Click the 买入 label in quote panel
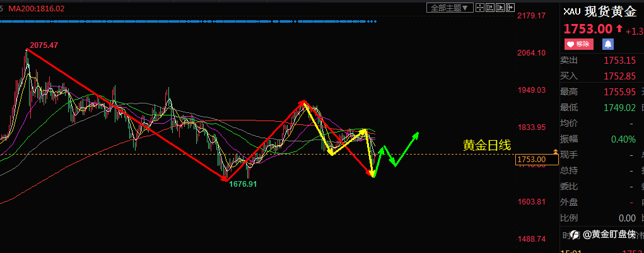644x253 pixels. pos(569,76)
